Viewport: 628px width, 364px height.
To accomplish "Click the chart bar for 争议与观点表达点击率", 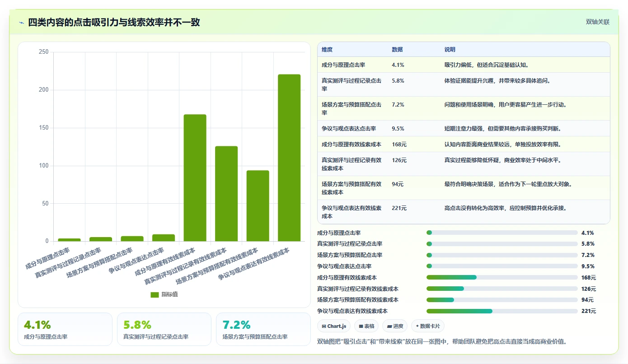I will point(164,238).
